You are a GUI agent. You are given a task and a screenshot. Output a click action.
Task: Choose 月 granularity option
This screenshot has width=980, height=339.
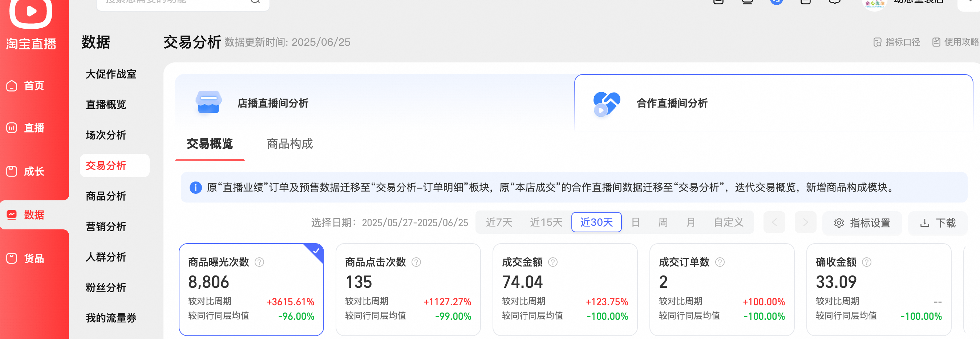[691, 222]
